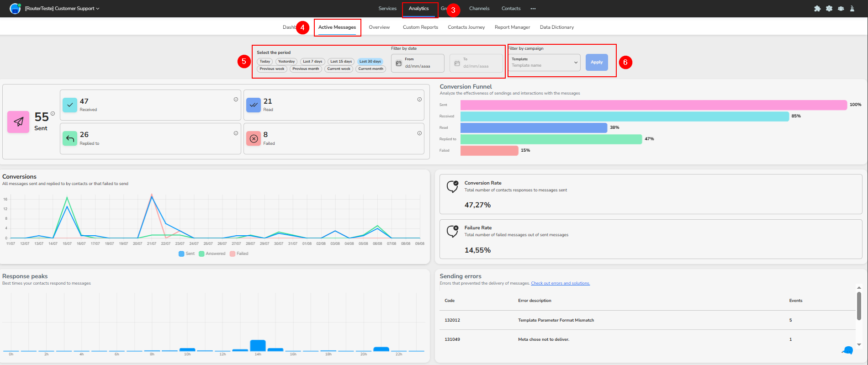Image resolution: width=868 pixels, height=365 pixels.
Task: Open the Channels menu item
Action: pyautogui.click(x=479, y=9)
